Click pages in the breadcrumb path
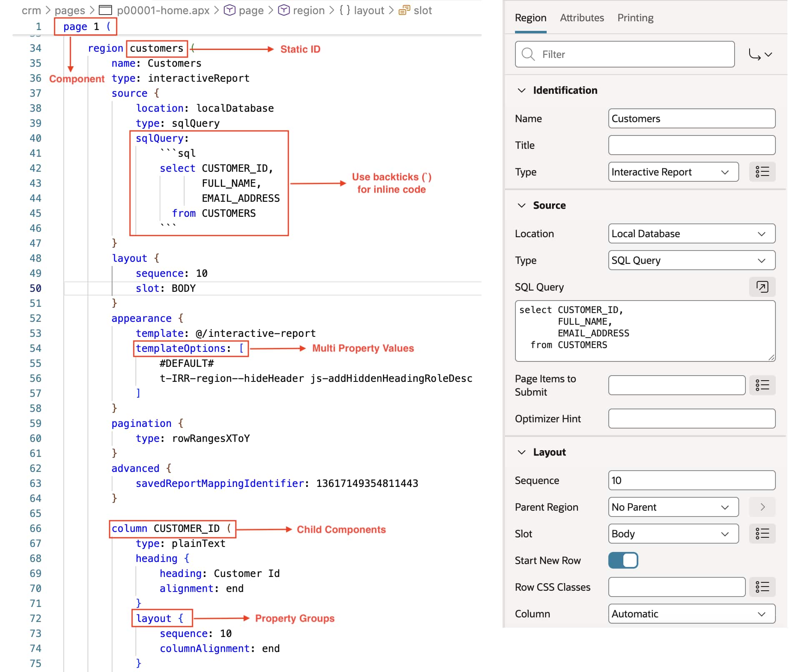This screenshot has height=672, width=800. [x=70, y=10]
